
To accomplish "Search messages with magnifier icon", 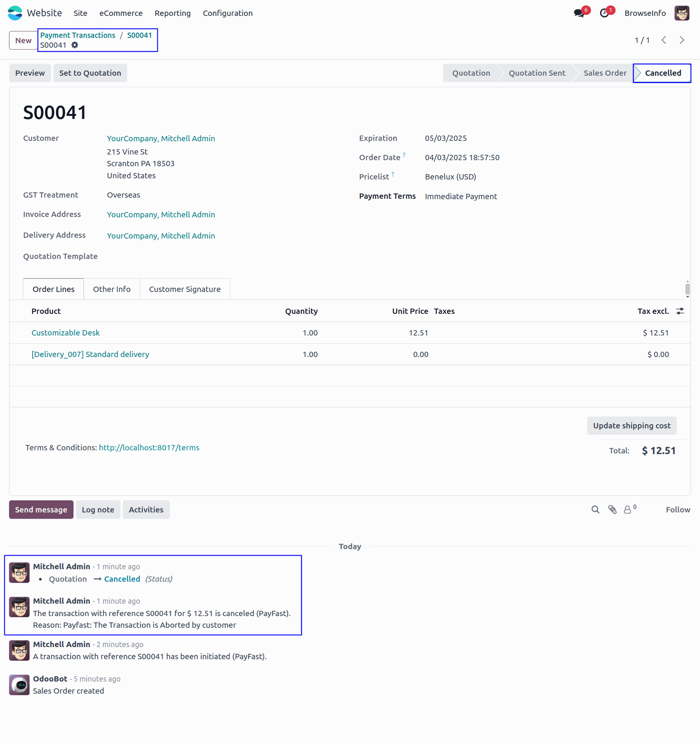I will click(x=595, y=510).
